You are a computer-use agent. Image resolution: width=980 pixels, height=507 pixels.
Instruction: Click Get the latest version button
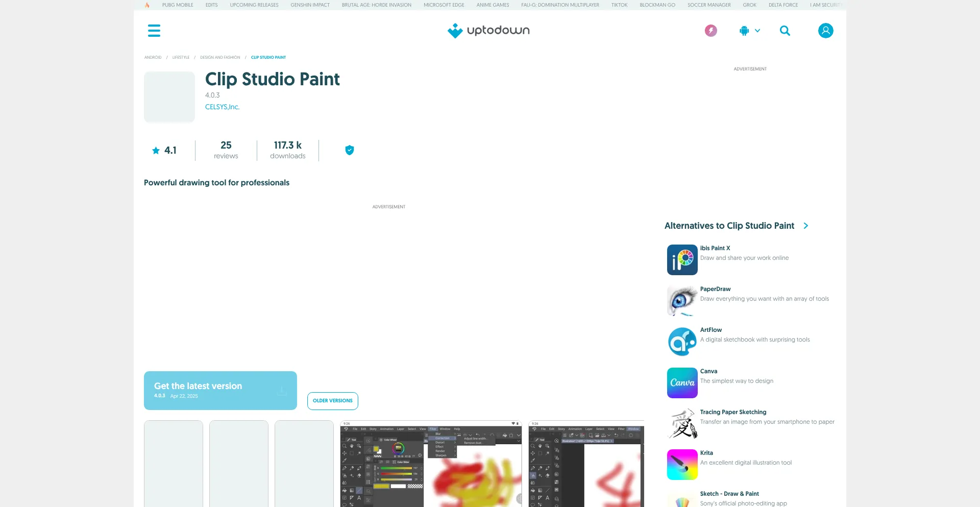pyautogui.click(x=220, y=391)
